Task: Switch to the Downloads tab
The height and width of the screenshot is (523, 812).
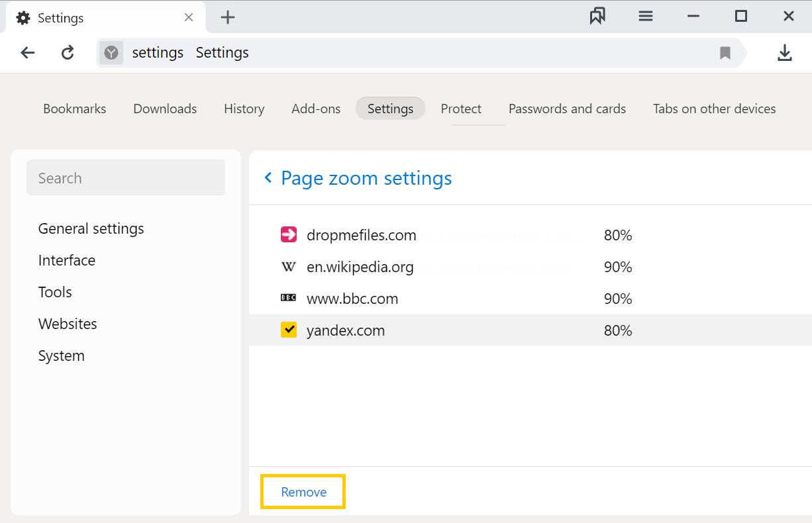Action: pyautogui.click(x=165, y=109)
